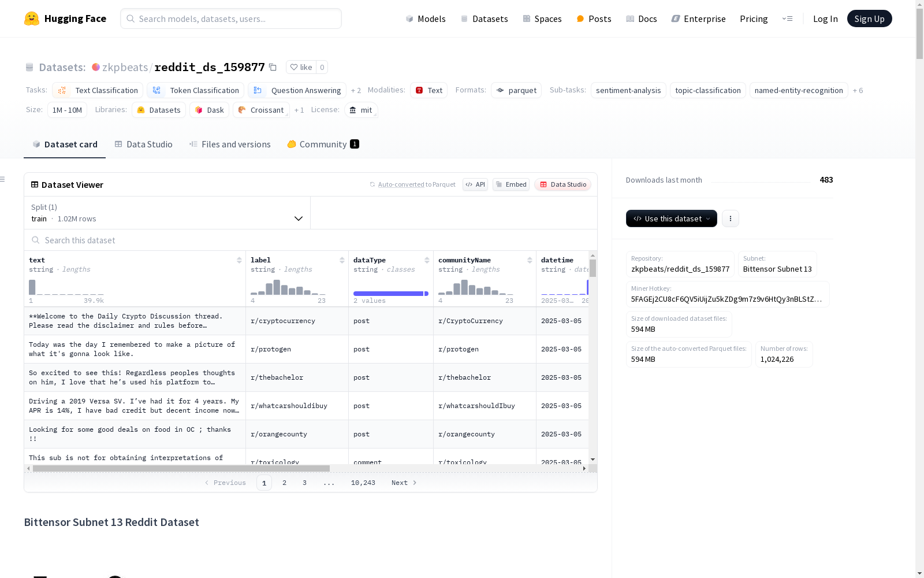Open the more navigation menu icon
This screenshot has width=924, height=578.
pos(787,18)
